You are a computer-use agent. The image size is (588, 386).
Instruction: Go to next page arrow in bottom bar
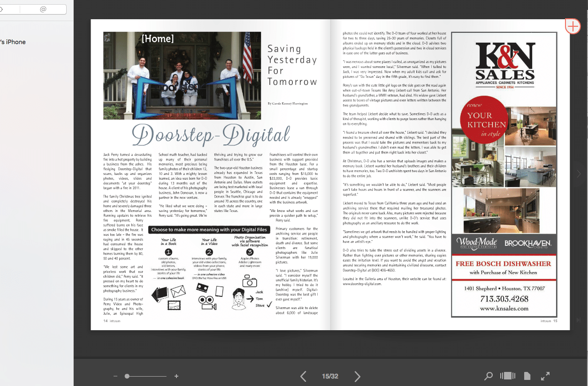coord(358,376)
